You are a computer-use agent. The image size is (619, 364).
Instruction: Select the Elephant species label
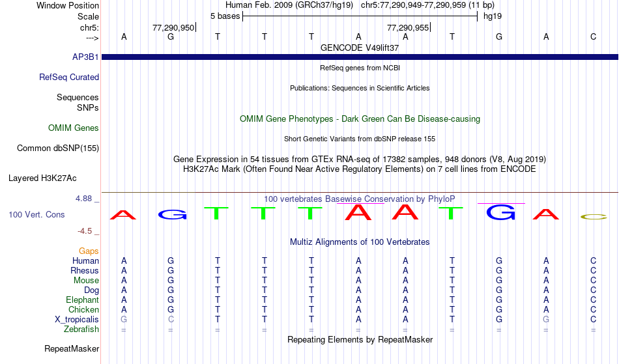pos(83,300)
